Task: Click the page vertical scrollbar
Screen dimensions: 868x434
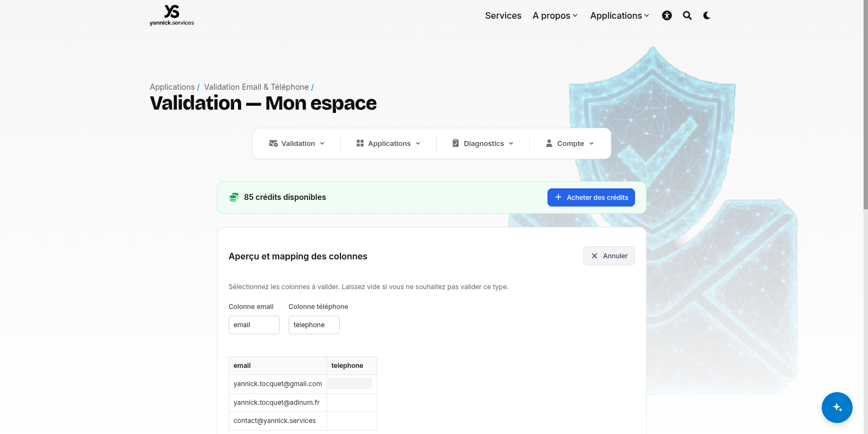Action: [x=866, y=105]
